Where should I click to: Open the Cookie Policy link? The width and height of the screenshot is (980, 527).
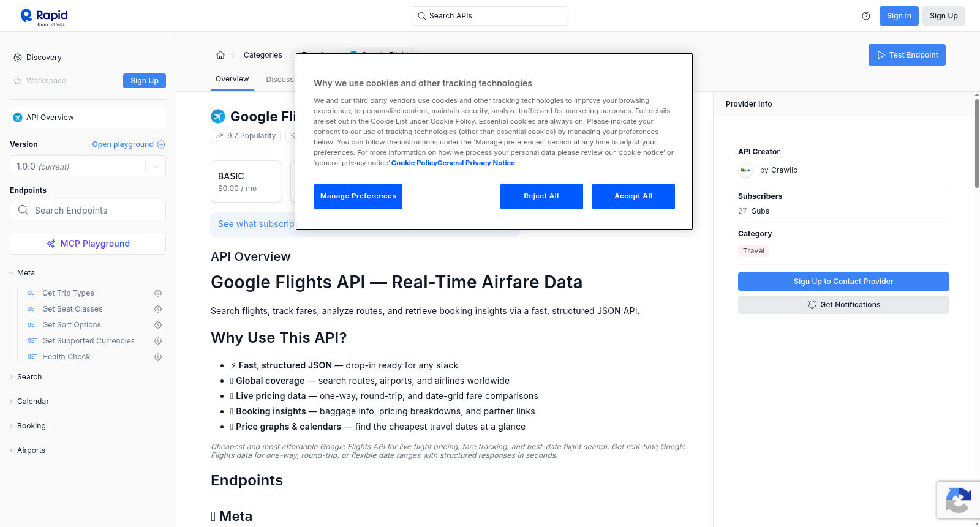click(x=414, y=163)
